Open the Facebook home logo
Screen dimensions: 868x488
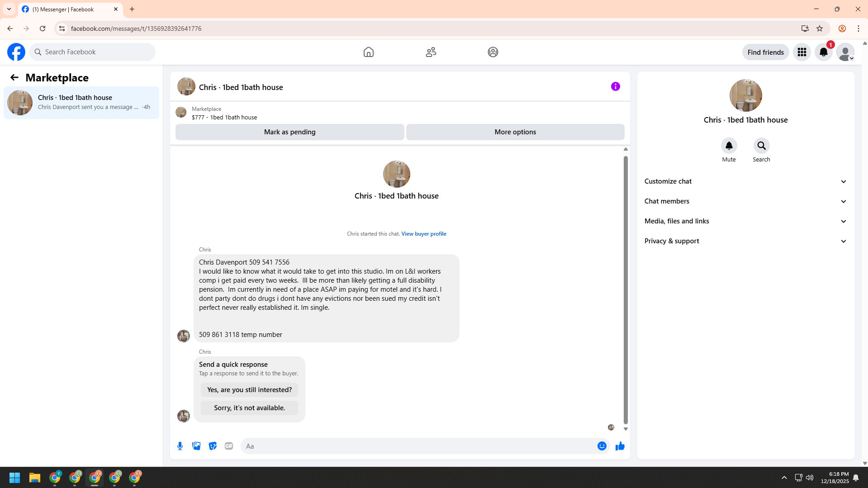tap(16, 52)
